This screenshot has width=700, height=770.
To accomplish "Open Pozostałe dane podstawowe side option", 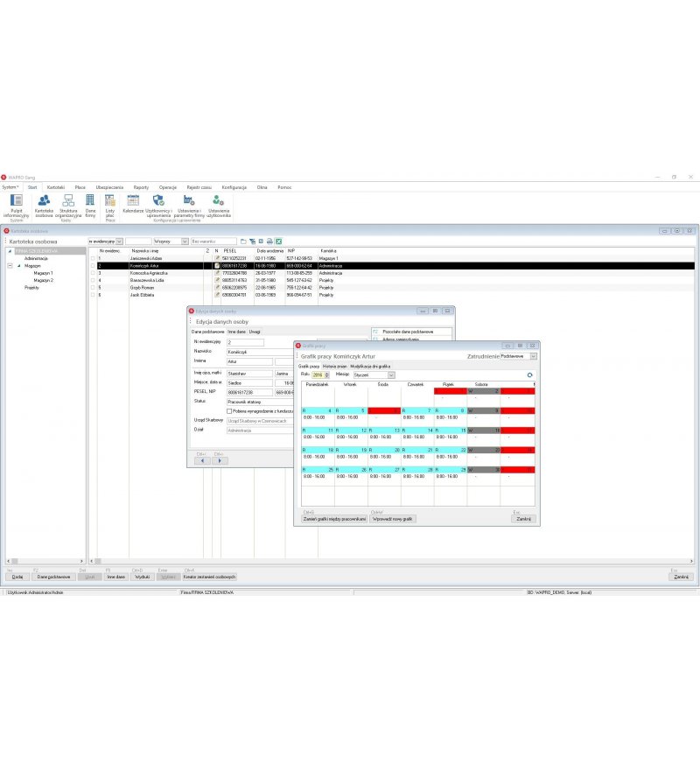I will point(411,332).
